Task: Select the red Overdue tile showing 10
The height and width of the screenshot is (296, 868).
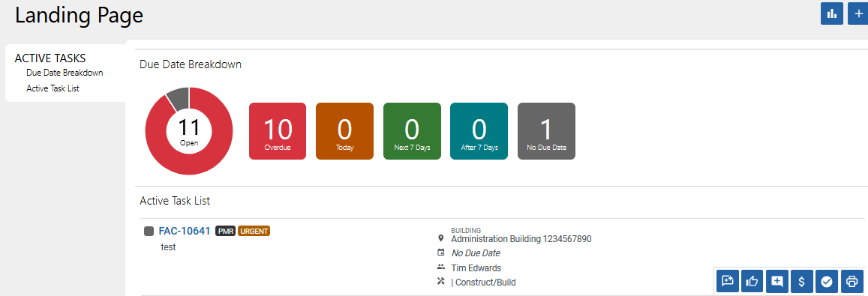Action: point(278,131)
